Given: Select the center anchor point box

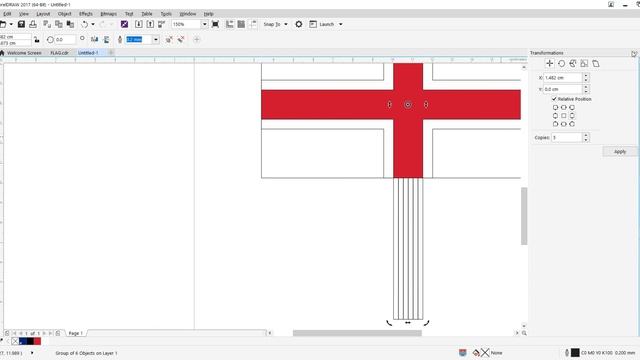Looking at the screenshot, I should [x=564, y=116].
